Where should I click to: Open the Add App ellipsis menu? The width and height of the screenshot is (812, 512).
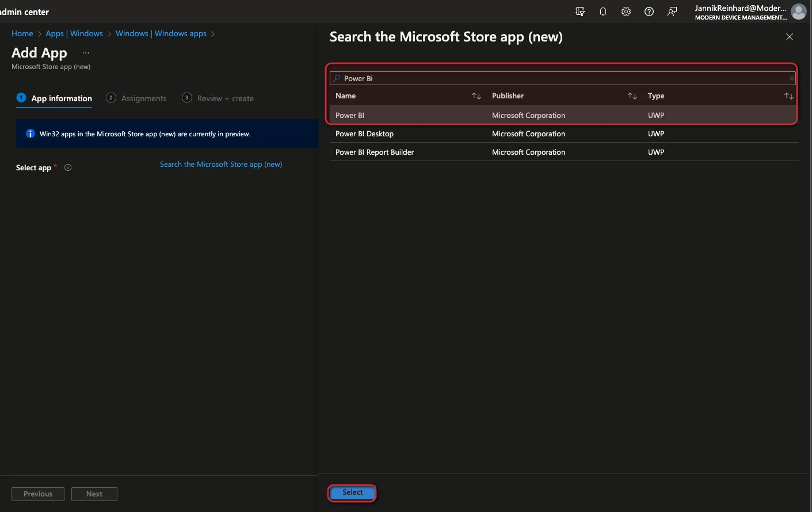point(86,53)
